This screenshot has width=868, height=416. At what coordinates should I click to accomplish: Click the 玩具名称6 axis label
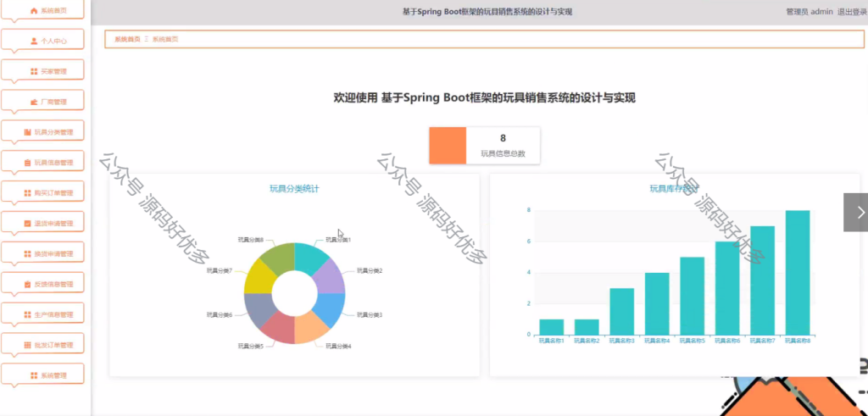pyautogui.click(x=727, y=341)
